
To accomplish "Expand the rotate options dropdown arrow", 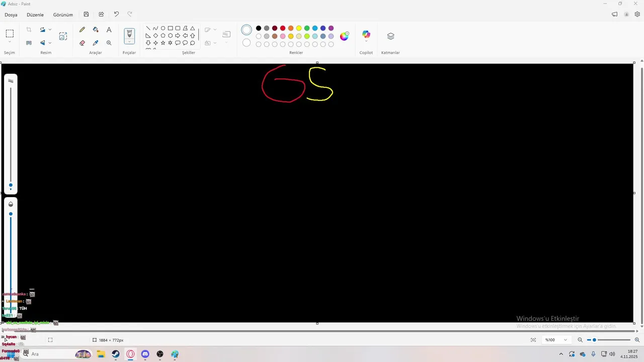I will coord(50,30).
